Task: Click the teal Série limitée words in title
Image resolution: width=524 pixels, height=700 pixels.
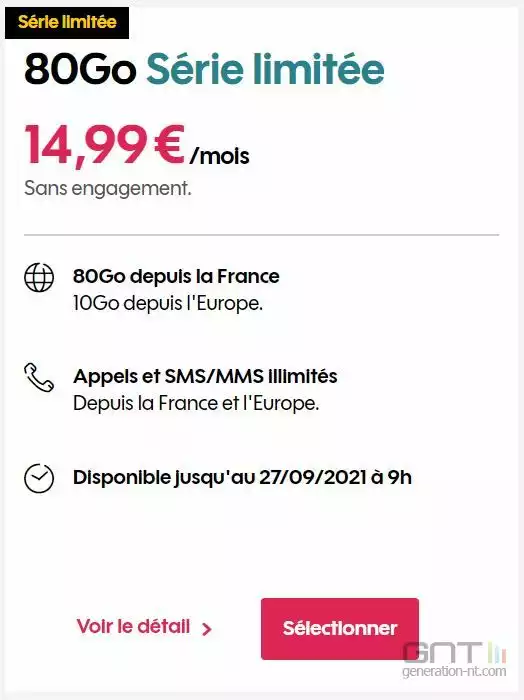Action: [x=266, y=68]
